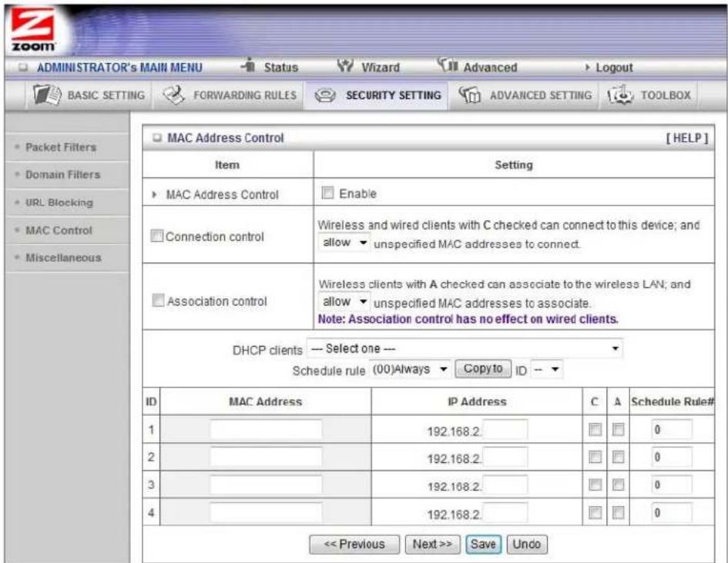Open Connection control allow dropdown

point(344,243)
